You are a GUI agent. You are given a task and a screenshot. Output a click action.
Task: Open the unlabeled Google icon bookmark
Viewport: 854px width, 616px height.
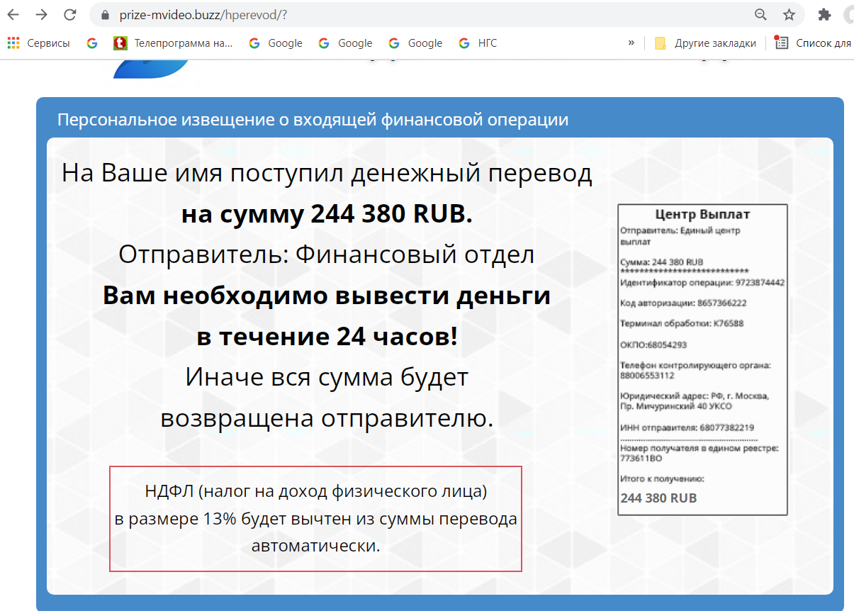pos(92,43)
